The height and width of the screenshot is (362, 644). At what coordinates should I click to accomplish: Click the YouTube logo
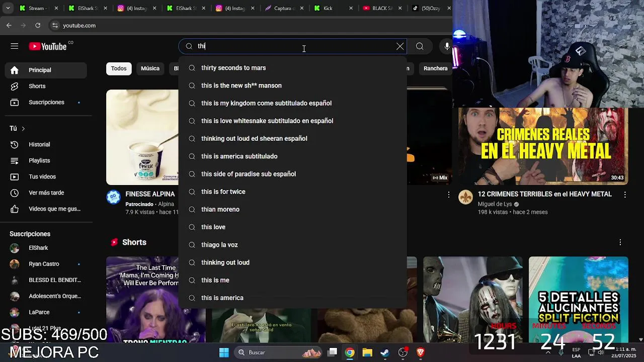(48, 46)
